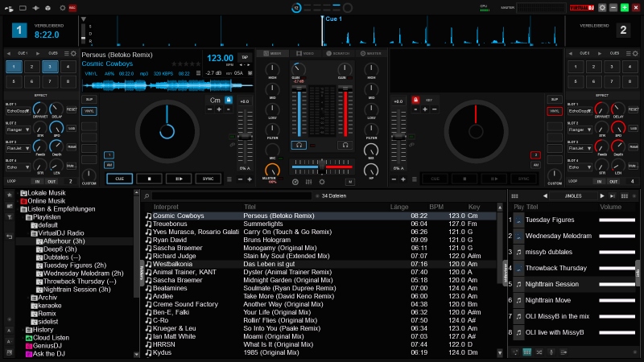Toggle left deck VINYL mode
The height and width of the screenshot is (362, 644).
coord(89,111)
